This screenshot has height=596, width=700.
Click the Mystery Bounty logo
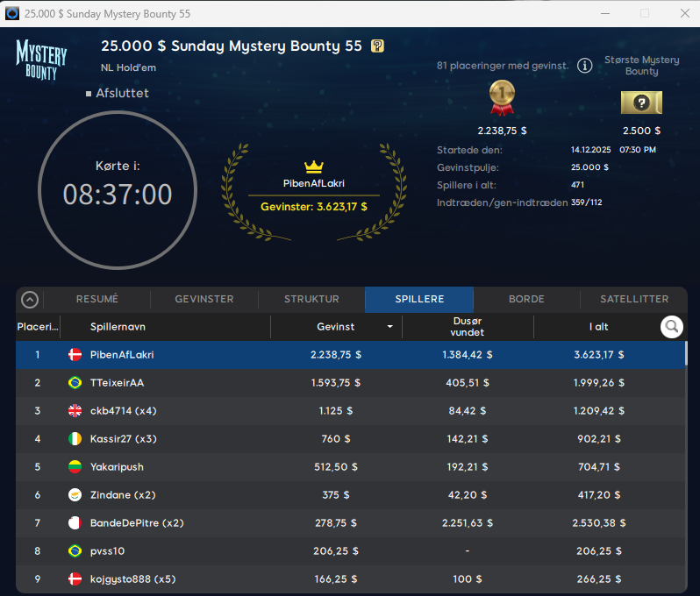(41, 59)
